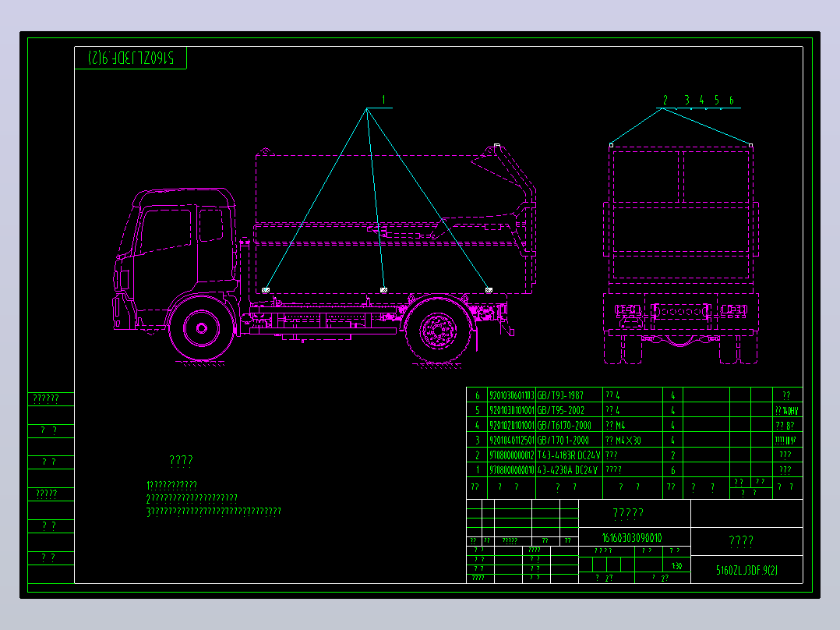
Task: Select the T43-4183R DC24V cell
Action: (x=568, y=455)
